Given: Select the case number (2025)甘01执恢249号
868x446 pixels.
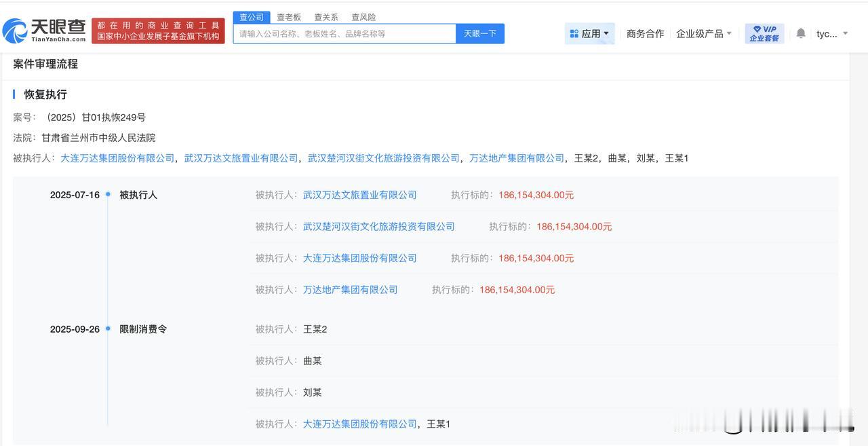Looking at the screenshot, I should [94, 117].
